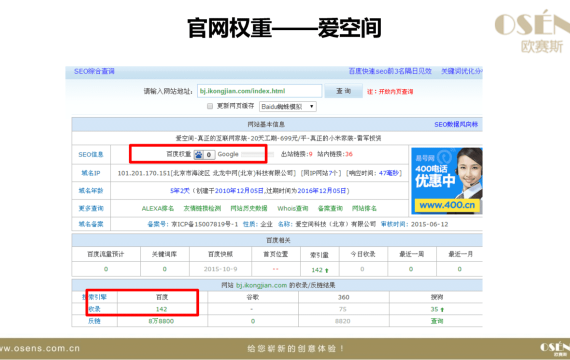Click the index volume value 142
The image size is (570, 360).
coord(317,270)
